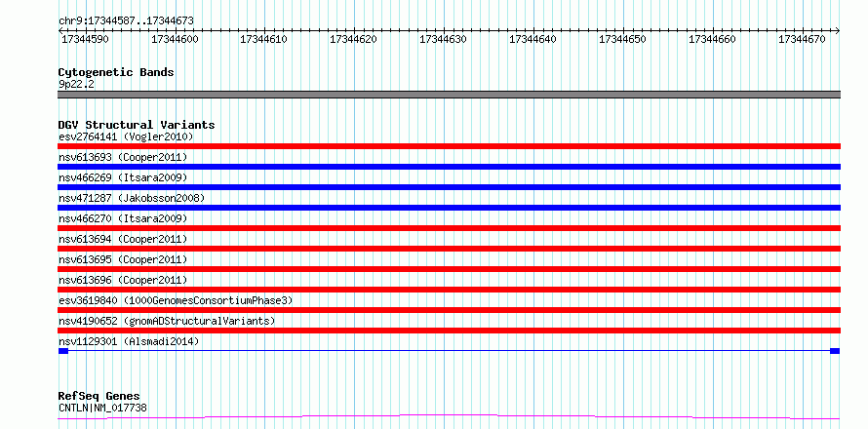
Task: Click the nsv471287 (Jakobsson2008) label
Action: point(132,198)
